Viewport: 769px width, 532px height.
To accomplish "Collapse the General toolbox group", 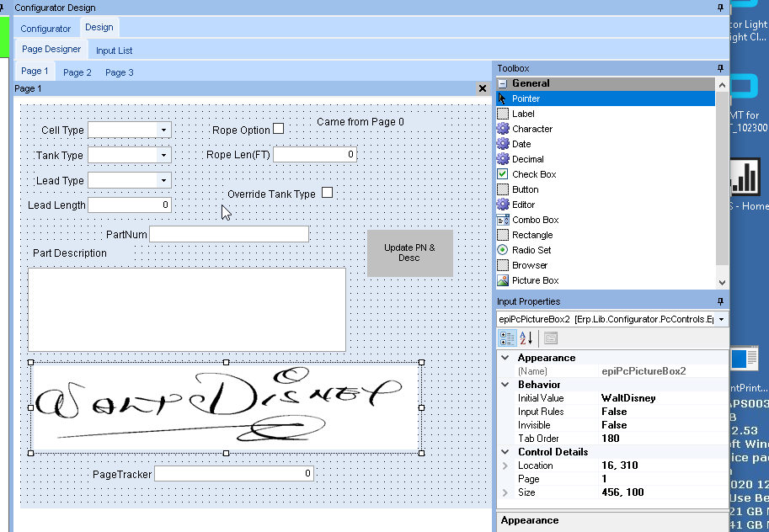I will (503, 83).
